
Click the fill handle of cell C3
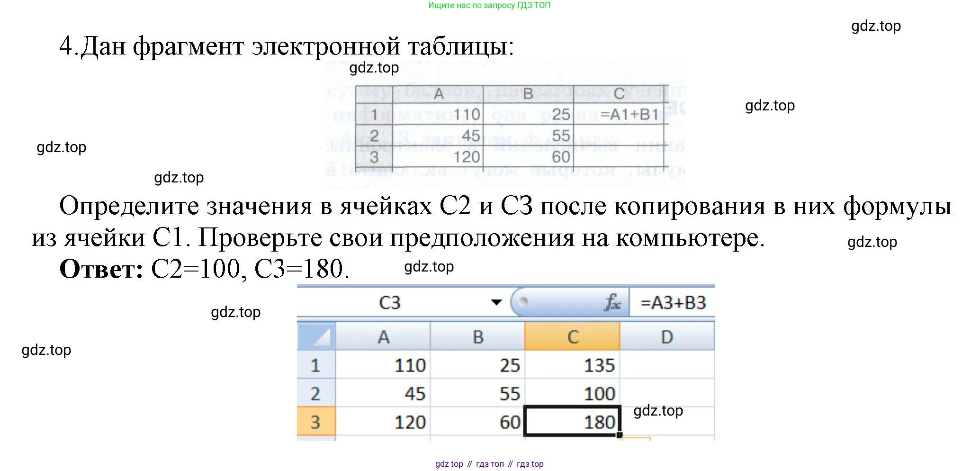[x=620, y=435]
